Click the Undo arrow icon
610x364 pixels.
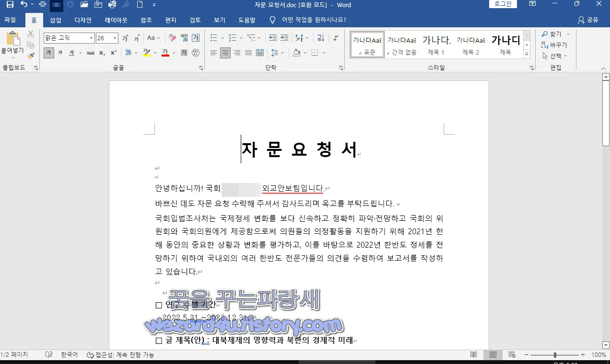coord(24,5)
